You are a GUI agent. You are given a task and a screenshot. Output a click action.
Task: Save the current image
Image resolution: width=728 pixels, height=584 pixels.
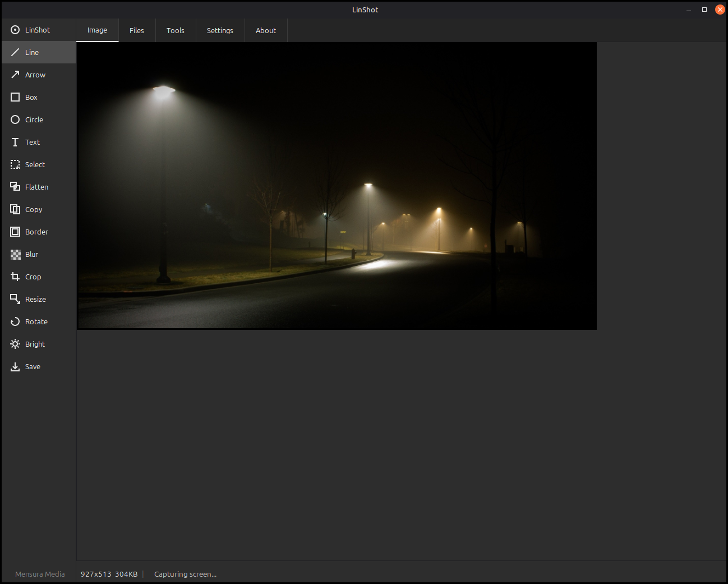38,366
